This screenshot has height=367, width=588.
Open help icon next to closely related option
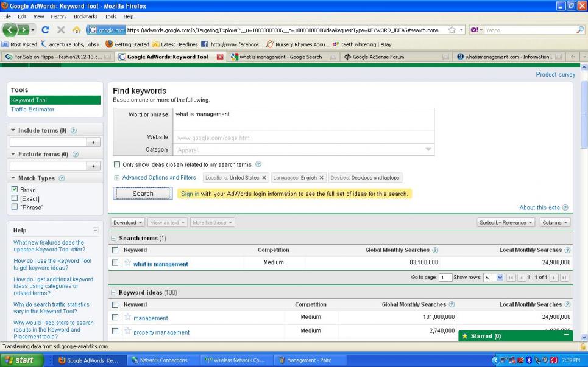pyautogui.click(x=258, y=164)
